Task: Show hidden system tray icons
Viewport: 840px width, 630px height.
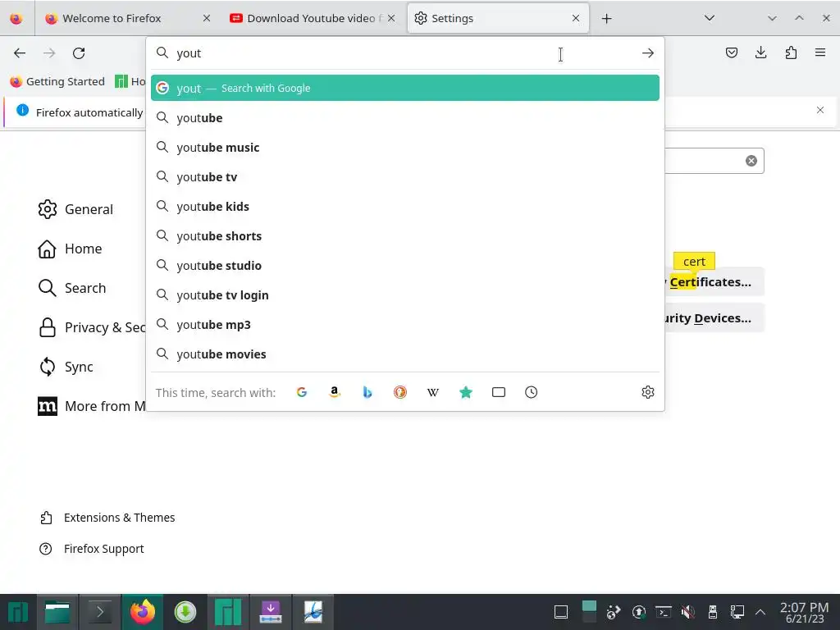Action: point(760,611)
